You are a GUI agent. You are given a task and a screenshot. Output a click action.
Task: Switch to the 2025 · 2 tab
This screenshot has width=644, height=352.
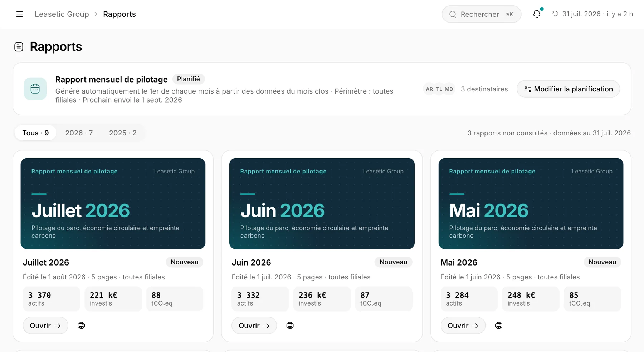point(123,133)
